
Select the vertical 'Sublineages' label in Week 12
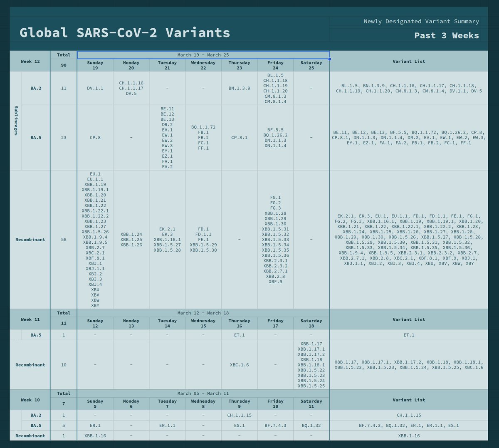pos(16,121)
